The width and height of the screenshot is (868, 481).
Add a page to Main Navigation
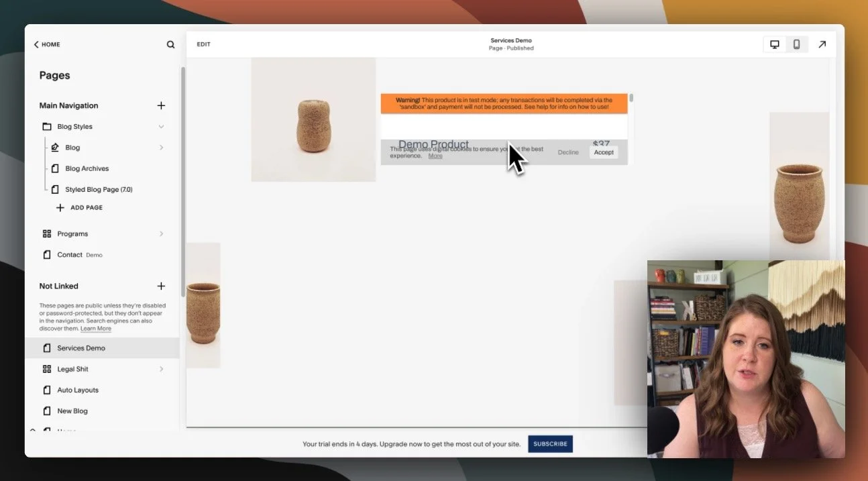click(161, 105)
